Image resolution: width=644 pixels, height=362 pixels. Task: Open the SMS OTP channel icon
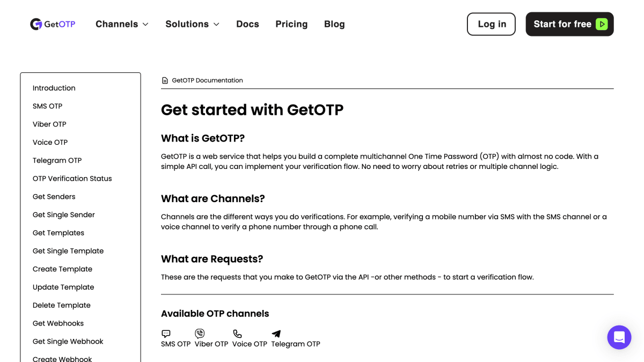coord(166,334)
